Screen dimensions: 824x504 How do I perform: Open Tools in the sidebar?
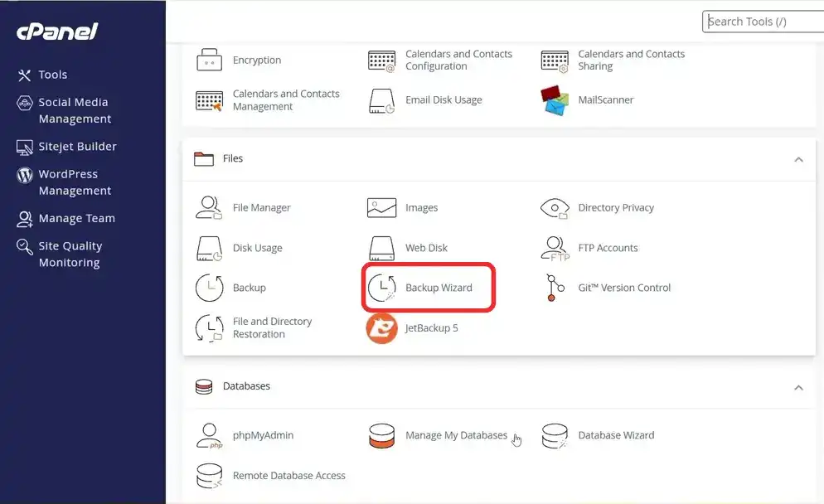[x=42, y=75]
